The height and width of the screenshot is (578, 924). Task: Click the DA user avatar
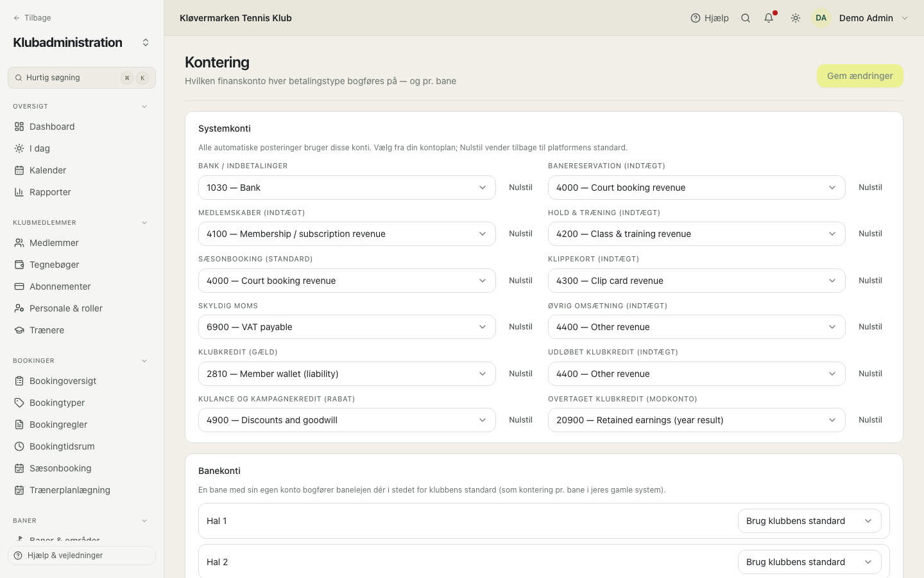click(821, 18)
